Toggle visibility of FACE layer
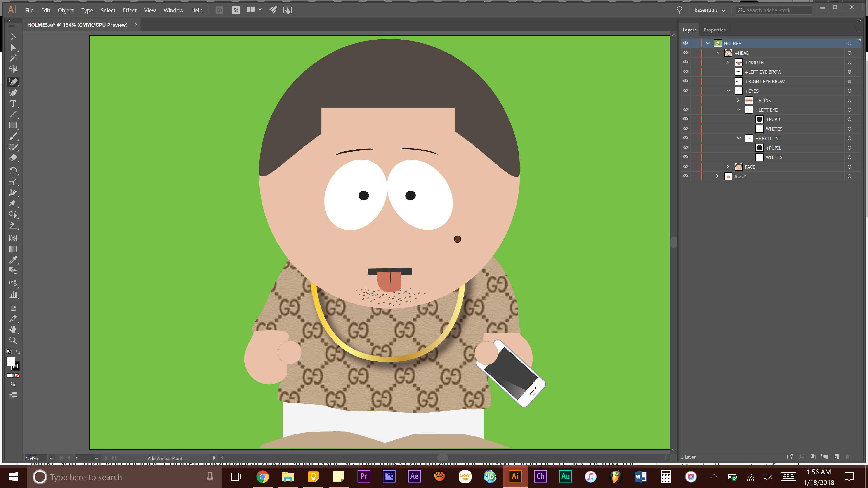 click(x=685, y=167)
